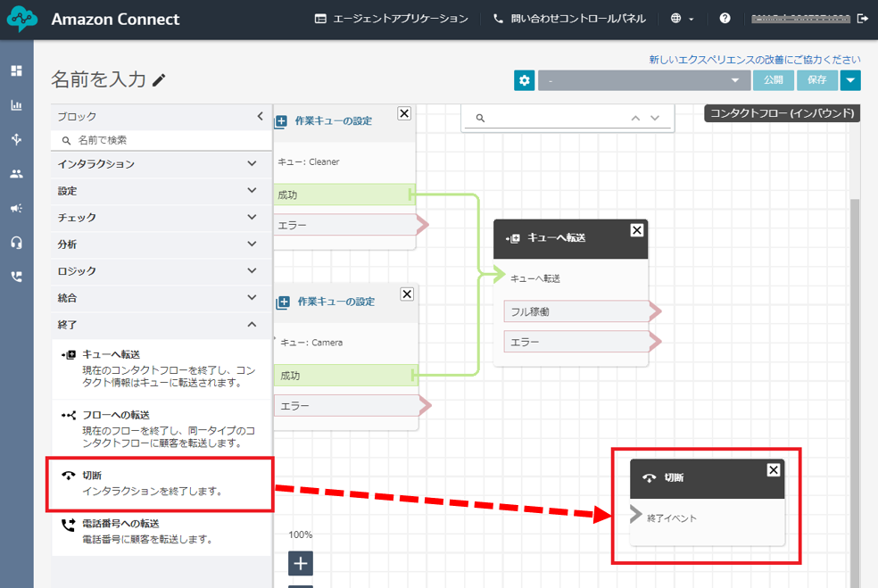Select the フローへの転送 palette block
Viewport: 878px width, 588px height.
click(162, 428)
